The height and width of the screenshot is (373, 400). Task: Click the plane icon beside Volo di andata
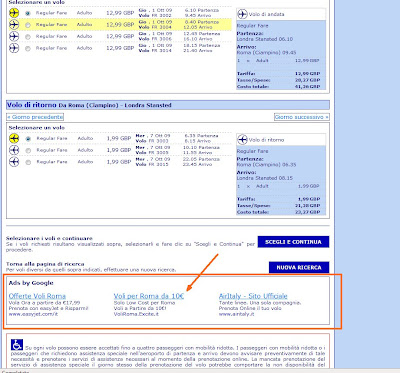[x=242, y=14]
